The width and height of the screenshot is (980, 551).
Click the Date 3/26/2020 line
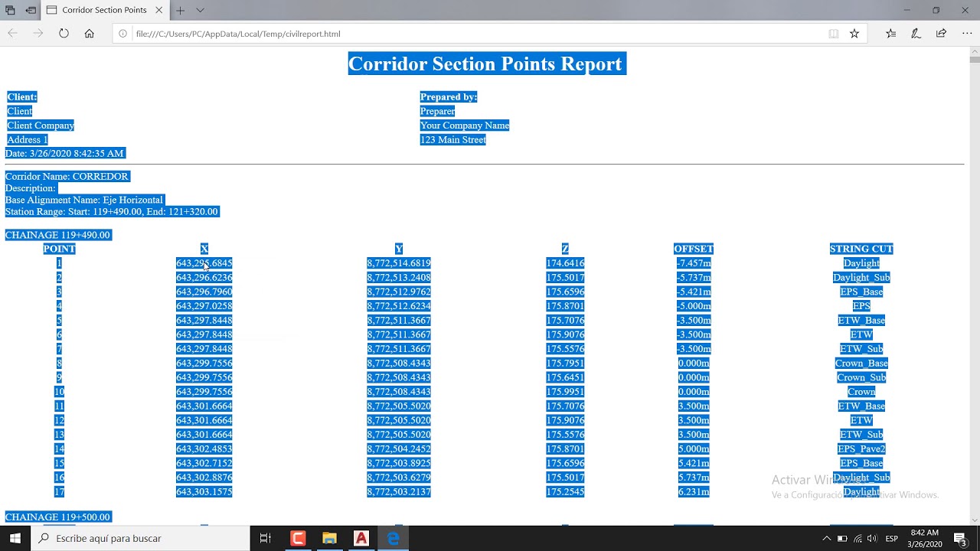click(65, 154)
